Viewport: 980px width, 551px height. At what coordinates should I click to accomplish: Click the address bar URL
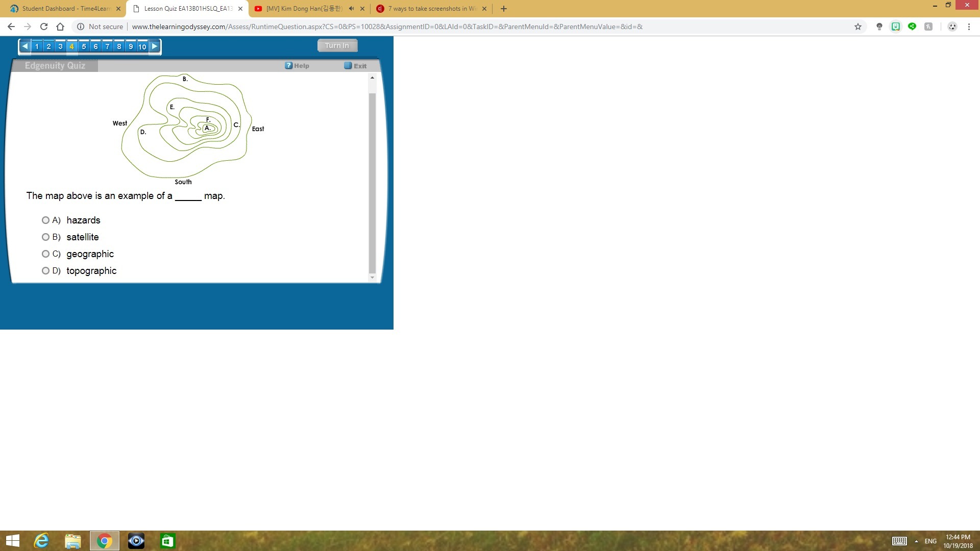click(387, 27)
